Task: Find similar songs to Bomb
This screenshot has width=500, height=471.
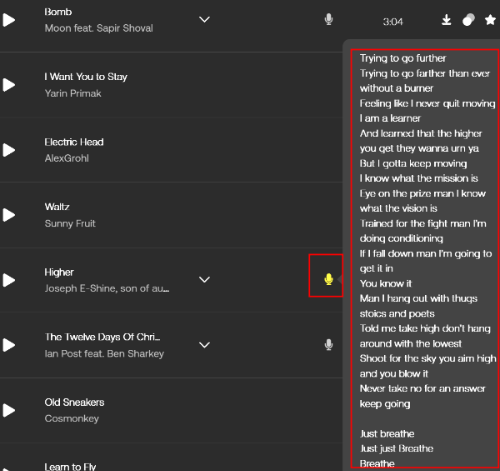Action: pyautogui.click(x=468, y=20)
